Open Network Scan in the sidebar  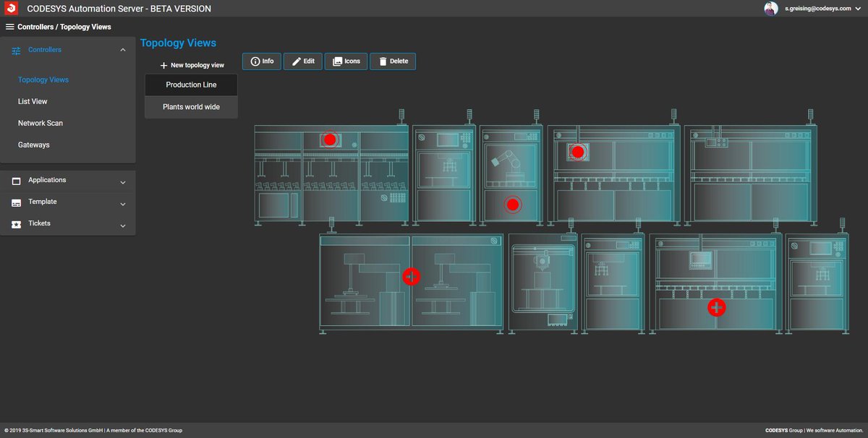point(41,123)
